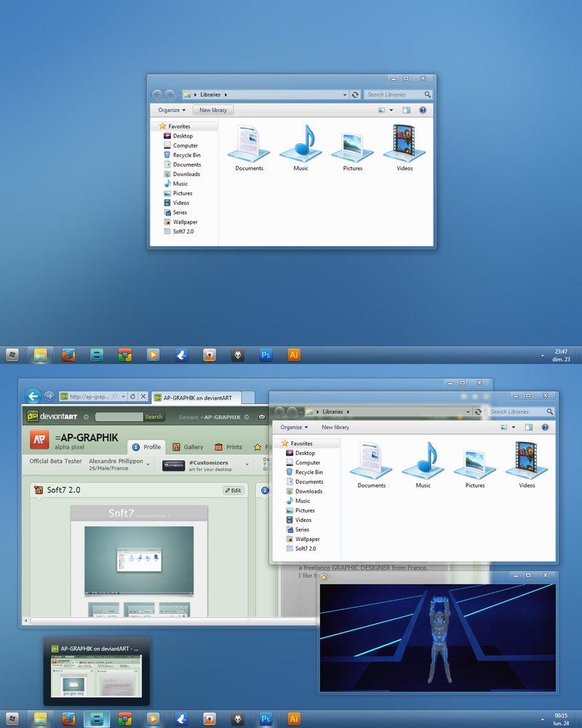Image resolution: width=582 pixels, height=728 pixels.
Task: Click the New library toolbar button
Action: pyautogui.click(x=335, y=427)
